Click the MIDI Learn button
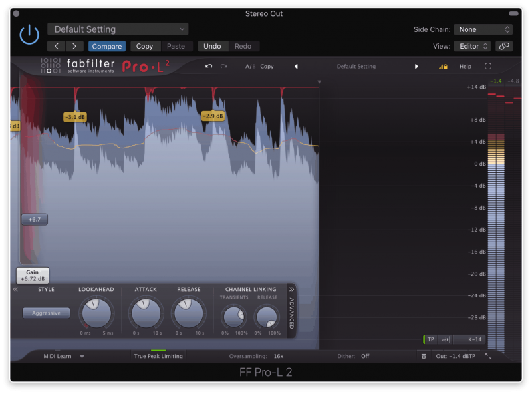 [x=57, y=356]
